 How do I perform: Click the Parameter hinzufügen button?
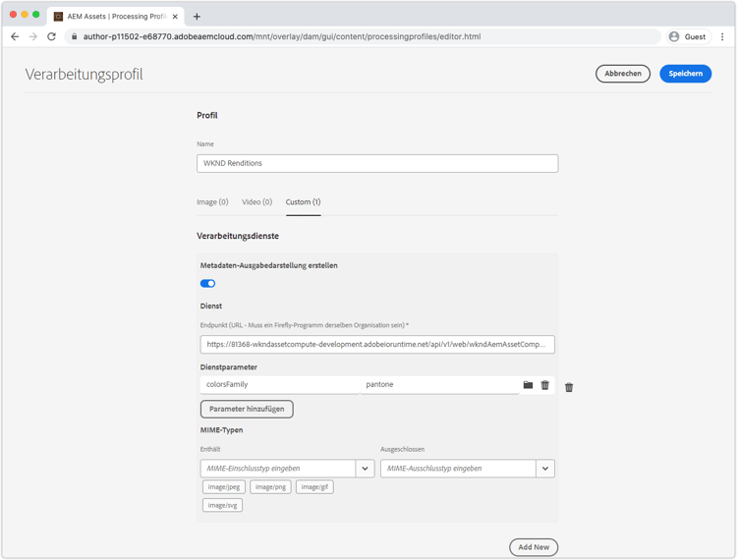click(x=247, y=409)
